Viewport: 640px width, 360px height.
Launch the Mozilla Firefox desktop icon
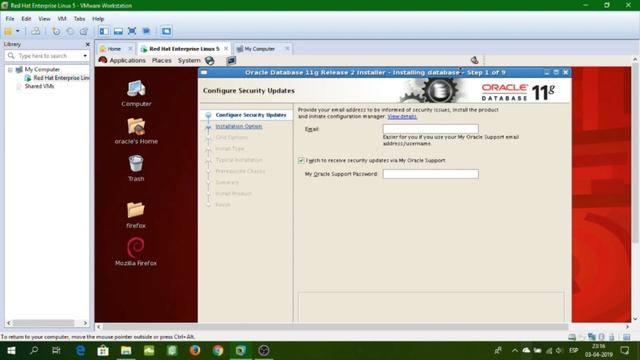point(136,252)
